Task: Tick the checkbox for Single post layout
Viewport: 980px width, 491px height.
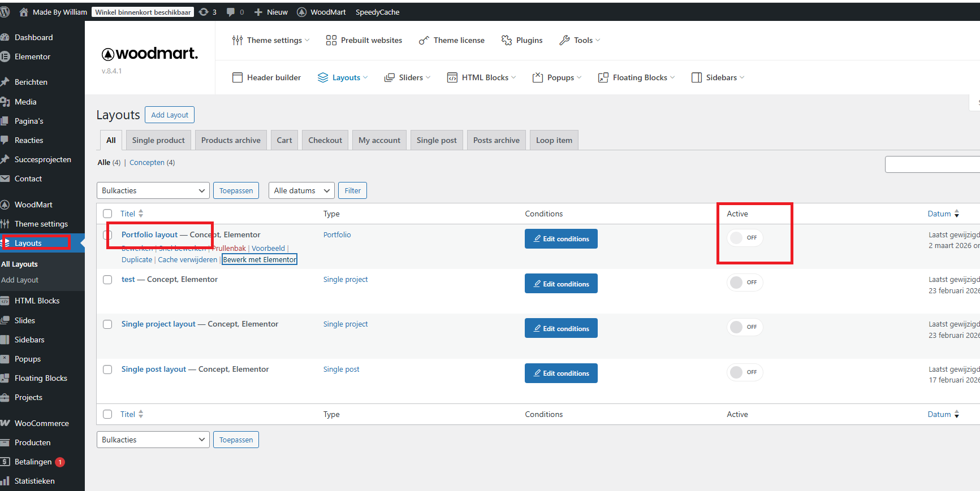Action: (107, 370)
